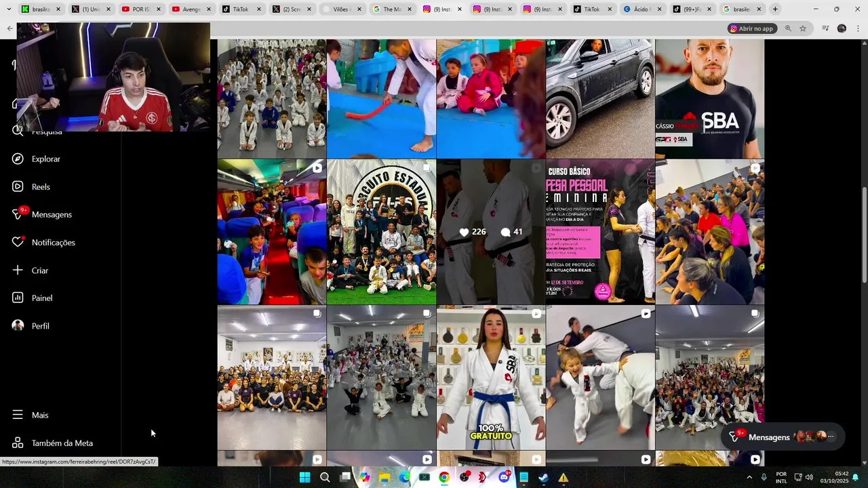Open Mensagens in the left sidebar
The width and height of the screenshot is (868, 488).
(42, 214)
